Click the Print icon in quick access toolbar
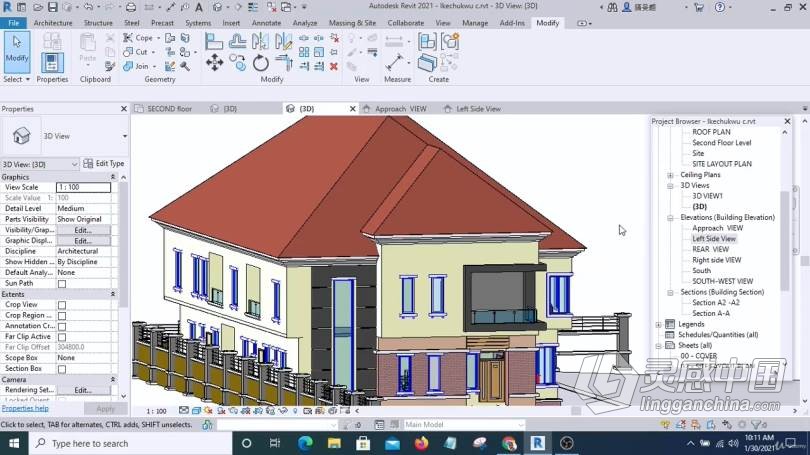 pyautogui.click(x=131, y=7)
